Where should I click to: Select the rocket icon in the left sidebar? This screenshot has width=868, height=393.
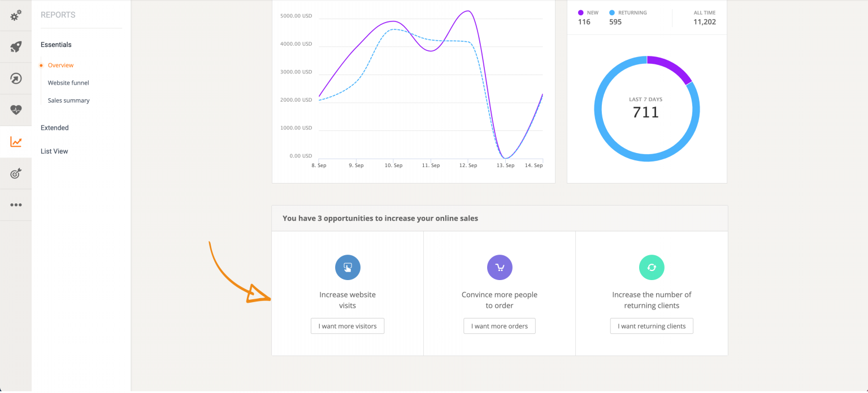15,46
